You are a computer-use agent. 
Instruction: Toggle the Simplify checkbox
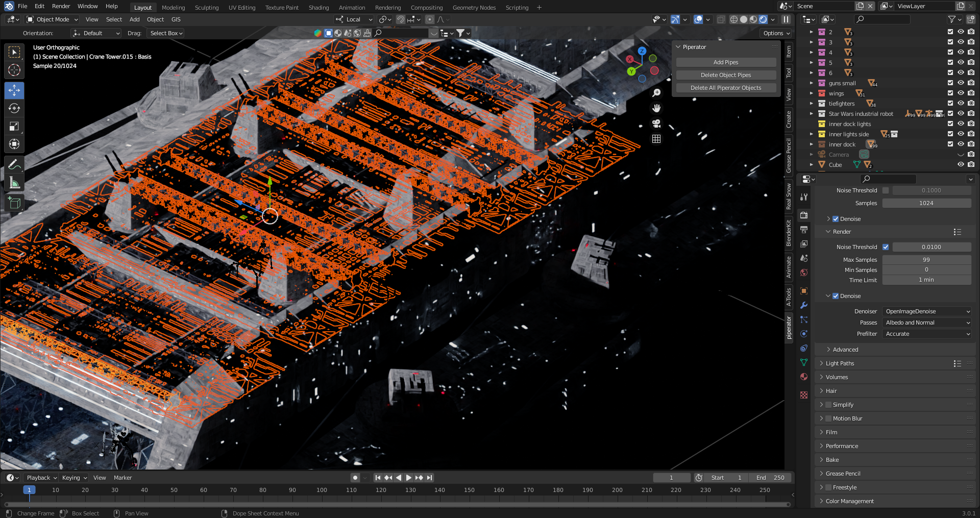828,405
